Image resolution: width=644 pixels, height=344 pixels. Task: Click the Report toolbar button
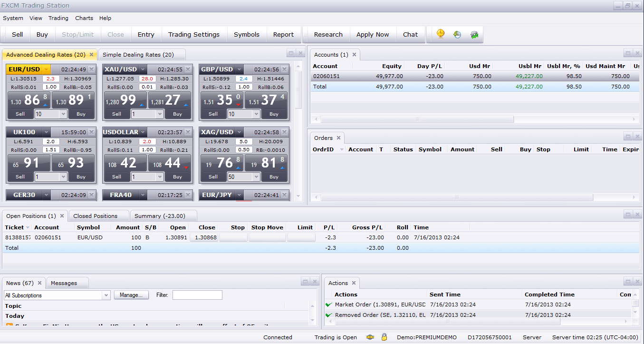(x=283, y=34)
